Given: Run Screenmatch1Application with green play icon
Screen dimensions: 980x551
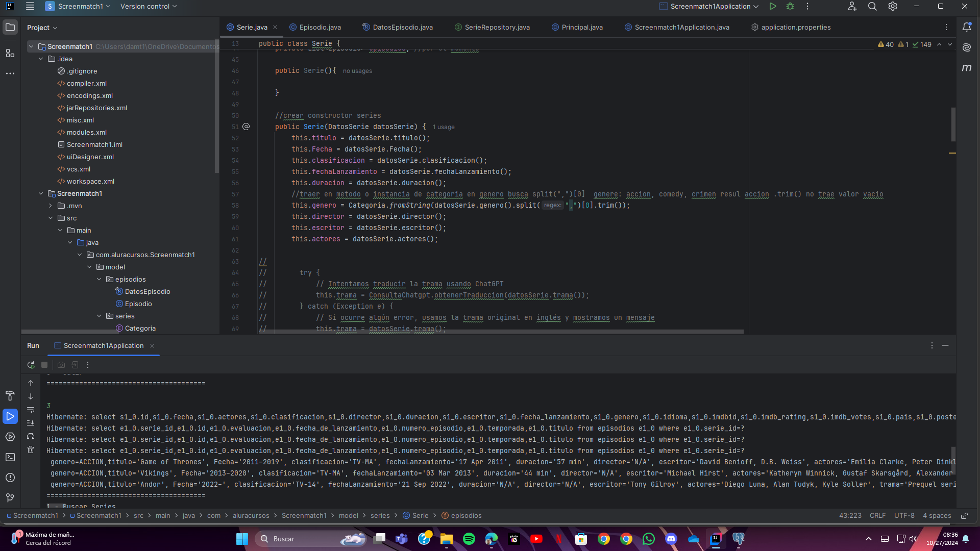Looking at the screenshot, I should (x=773, y=6).
